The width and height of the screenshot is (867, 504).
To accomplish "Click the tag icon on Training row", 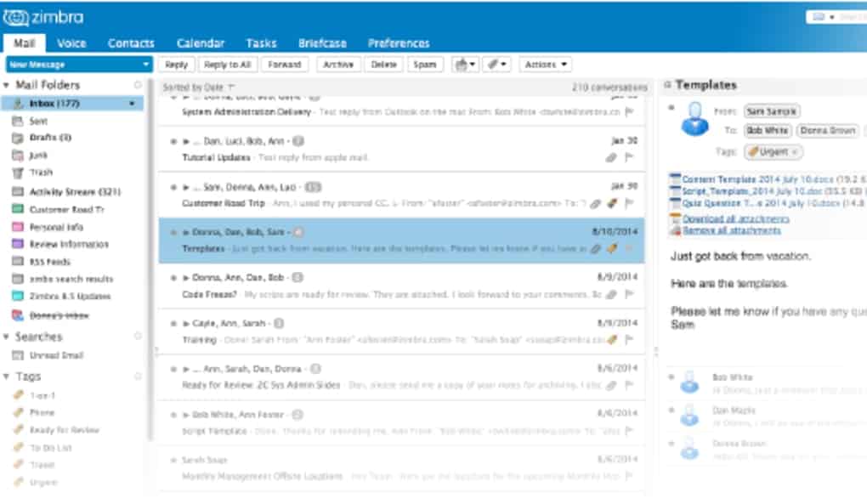I will click(612, 340).
